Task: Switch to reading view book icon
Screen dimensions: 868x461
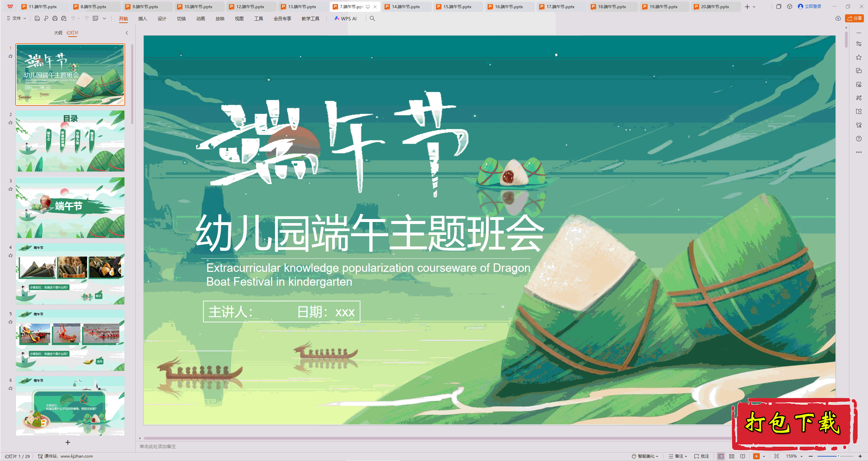Action: tap(743, 456)
